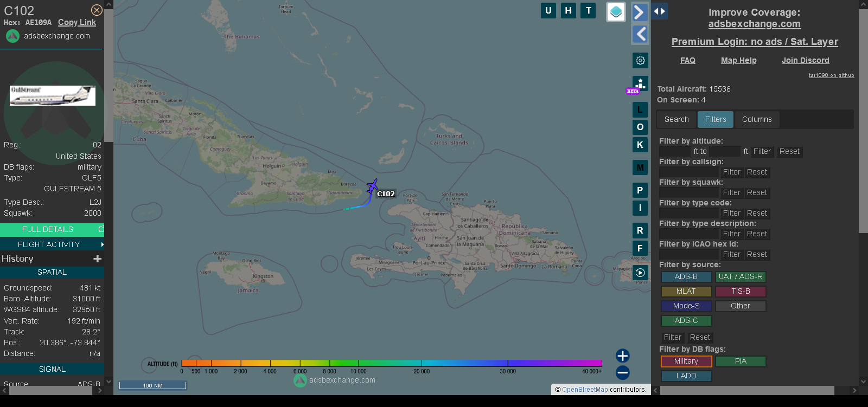Open the map layer switcher
Image resolution: width=868 pixels, height=407 pixels.
coord(616,12)
